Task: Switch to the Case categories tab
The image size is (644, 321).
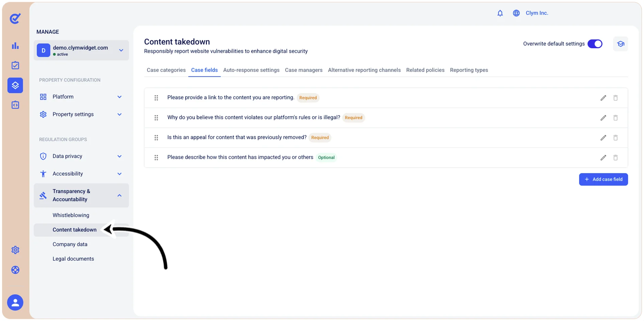Action: click(166, 70)
